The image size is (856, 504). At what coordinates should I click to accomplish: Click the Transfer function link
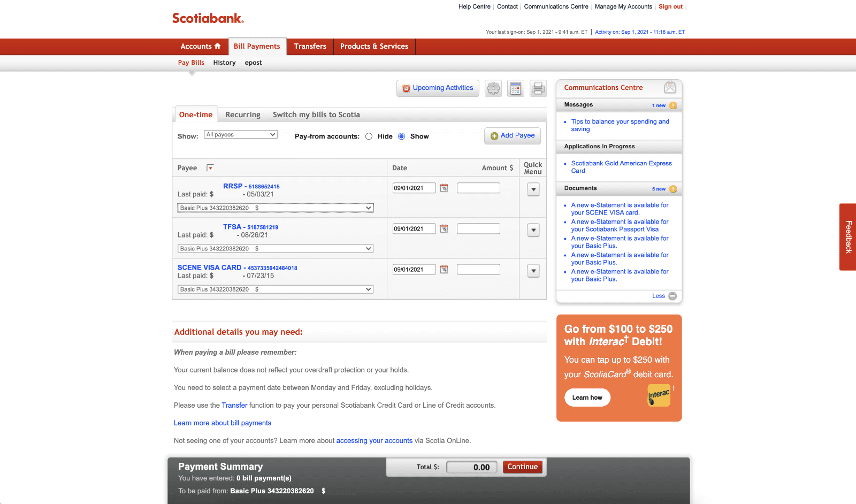coord(234,406)
